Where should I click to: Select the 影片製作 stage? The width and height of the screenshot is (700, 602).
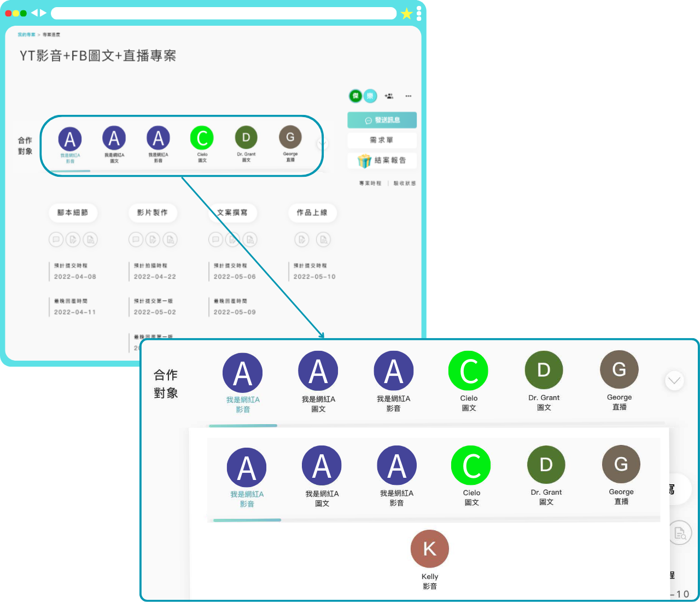(x=153, y=212)
